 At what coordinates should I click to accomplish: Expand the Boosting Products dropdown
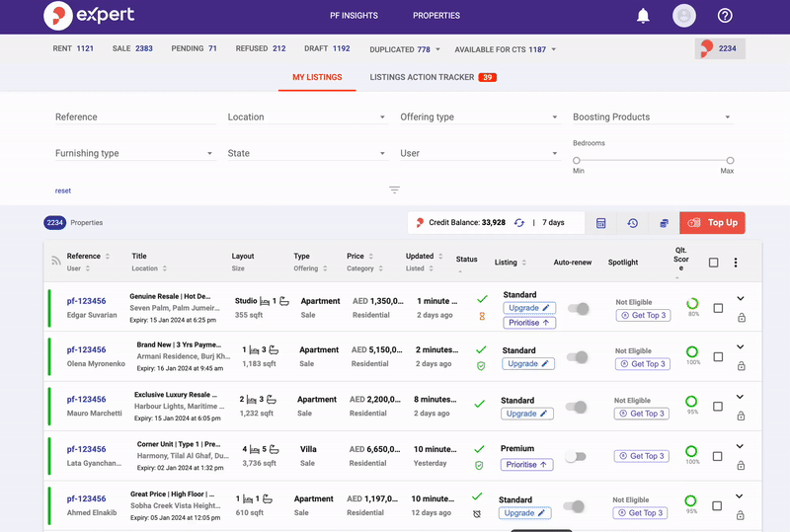point(652,117)
